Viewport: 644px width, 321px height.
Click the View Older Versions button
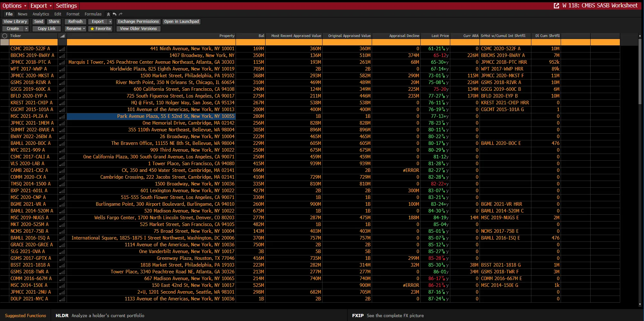tap(138, 29)
